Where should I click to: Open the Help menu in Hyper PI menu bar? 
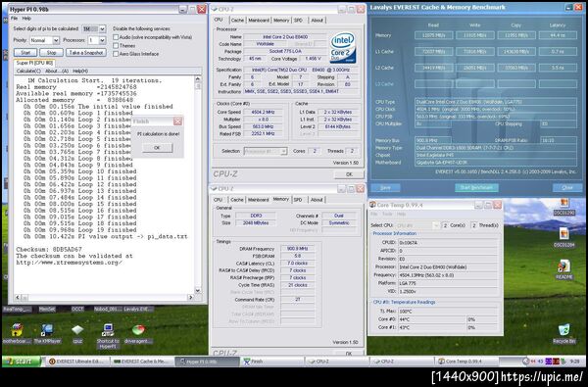point(26,19)
